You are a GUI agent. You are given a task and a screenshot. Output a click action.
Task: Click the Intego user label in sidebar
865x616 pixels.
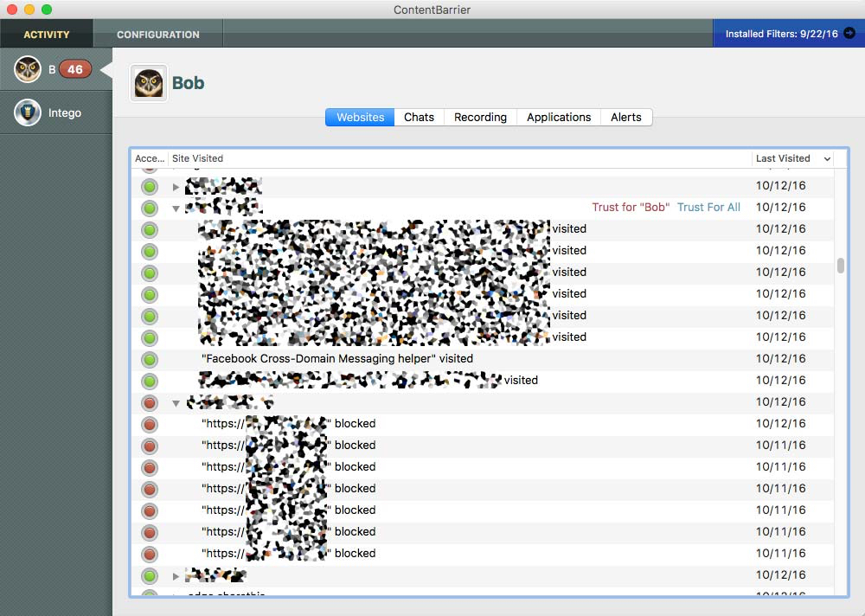[65, 112]
